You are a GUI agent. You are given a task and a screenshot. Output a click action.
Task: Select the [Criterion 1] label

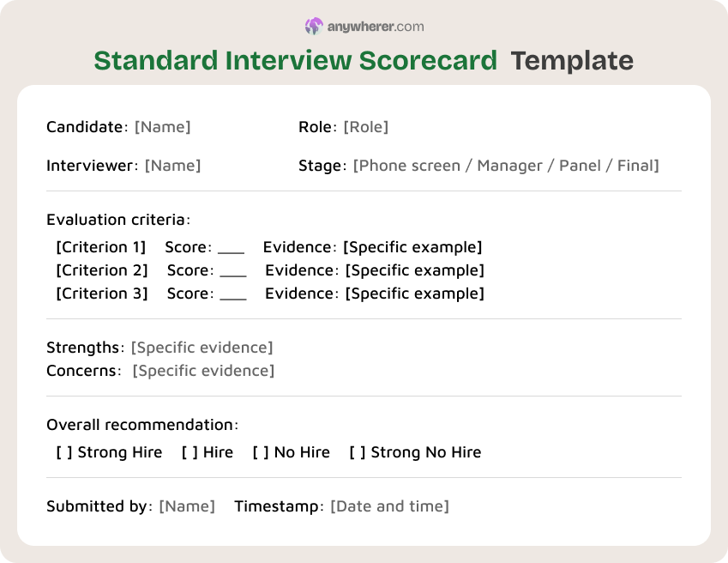tap(100, 247)
